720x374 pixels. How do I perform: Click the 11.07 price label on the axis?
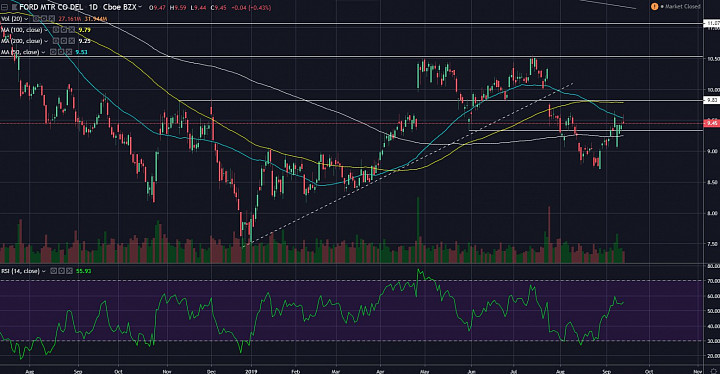click(x=712, y=23)
